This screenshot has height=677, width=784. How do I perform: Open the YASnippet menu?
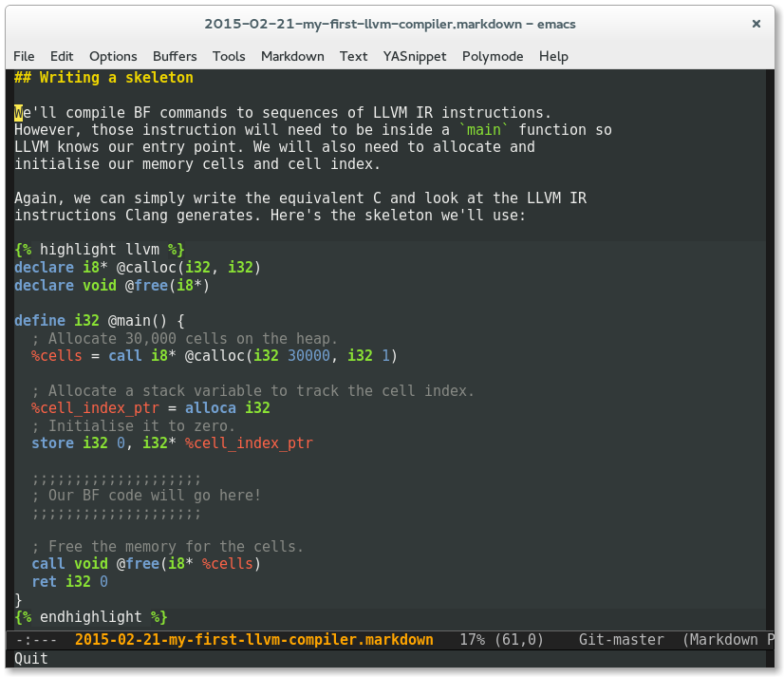(415, 56)
